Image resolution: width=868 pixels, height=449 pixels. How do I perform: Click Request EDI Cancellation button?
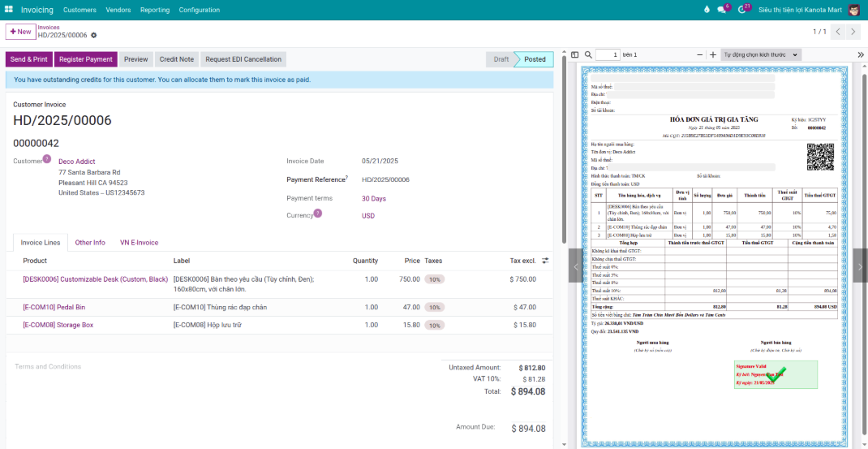243,59
